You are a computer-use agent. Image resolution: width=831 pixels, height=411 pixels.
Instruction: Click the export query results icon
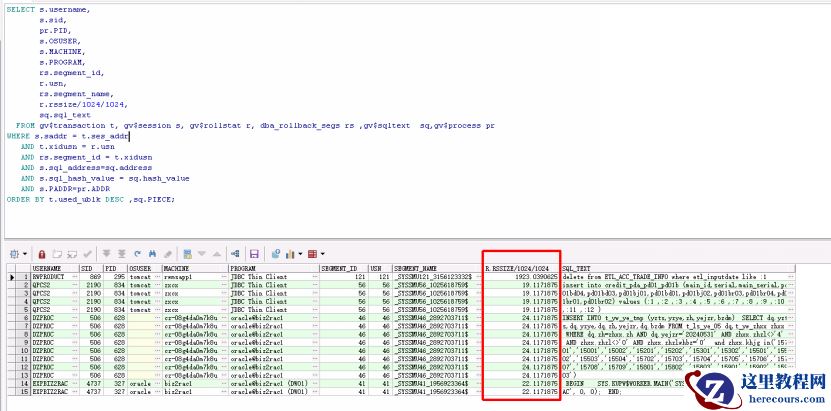tap(276, 254)
